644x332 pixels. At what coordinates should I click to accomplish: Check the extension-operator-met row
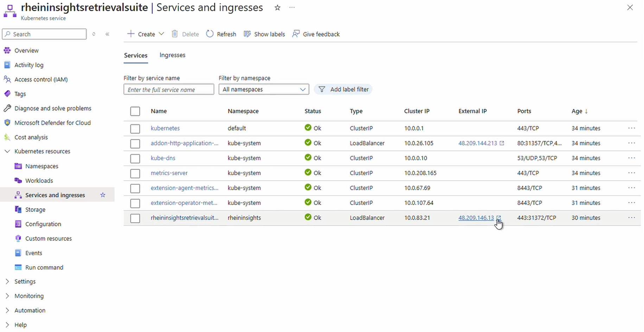coord(135,203)
